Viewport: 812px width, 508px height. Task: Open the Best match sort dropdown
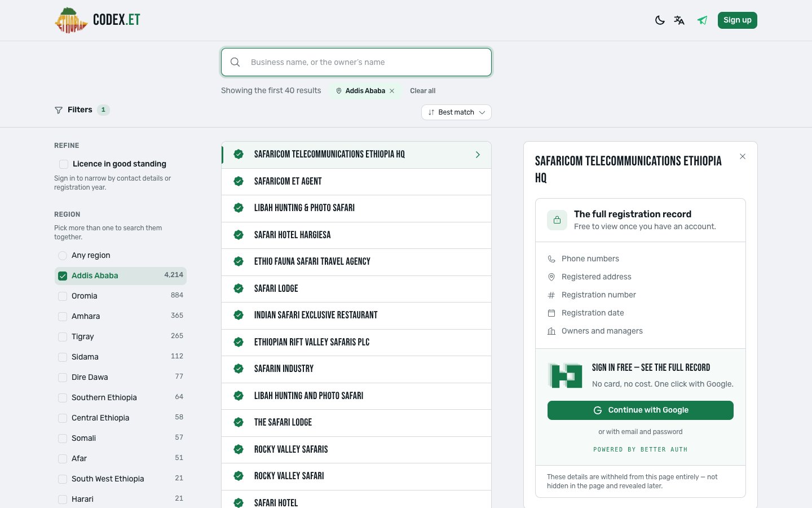[456, 112]
